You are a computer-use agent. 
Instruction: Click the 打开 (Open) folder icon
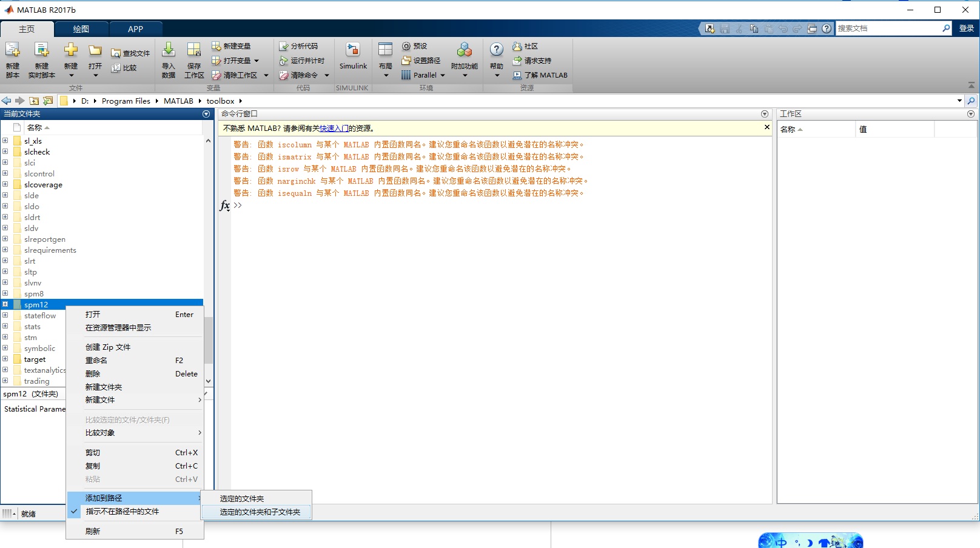point(95,50)
